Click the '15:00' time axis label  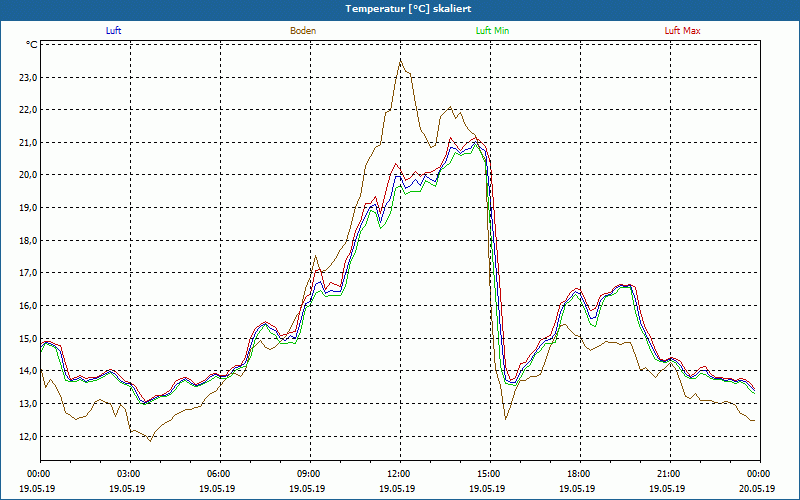point(491,474)
